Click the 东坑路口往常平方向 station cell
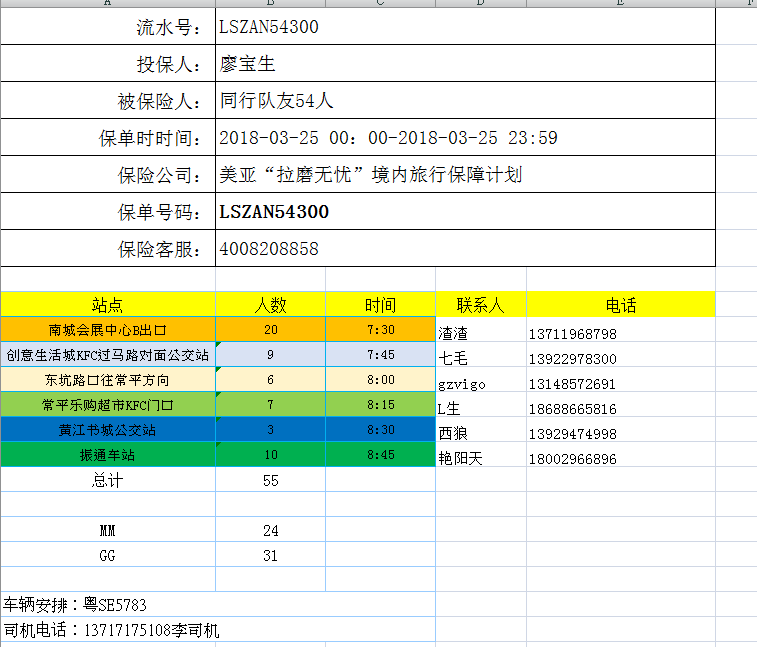 (108, 380)
